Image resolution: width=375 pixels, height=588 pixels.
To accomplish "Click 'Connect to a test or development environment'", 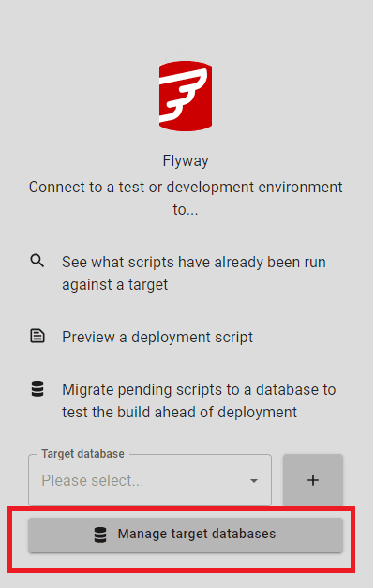I will point(186,188).
